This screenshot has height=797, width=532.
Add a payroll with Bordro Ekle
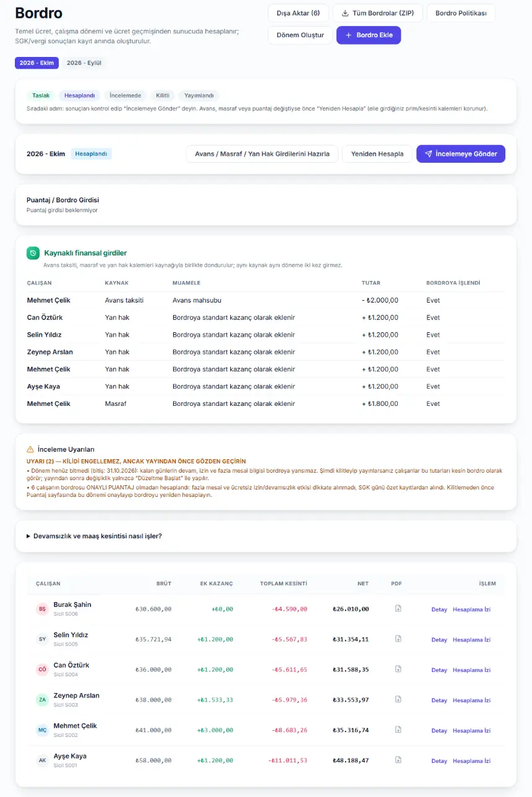click(x=369, y=35)
